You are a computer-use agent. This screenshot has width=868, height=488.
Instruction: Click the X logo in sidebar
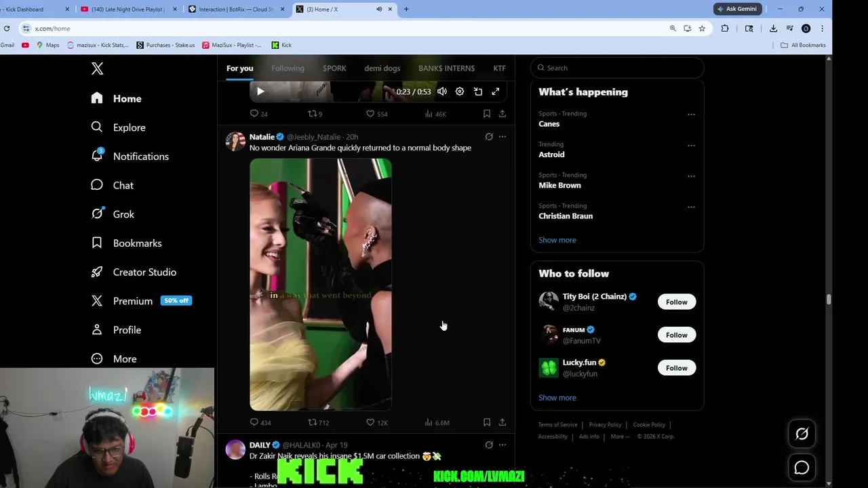click(97, 68)
